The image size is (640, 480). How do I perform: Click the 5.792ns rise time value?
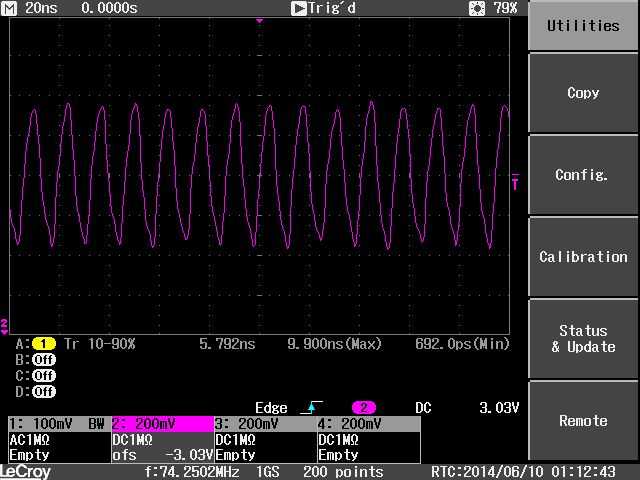point(227,344)
